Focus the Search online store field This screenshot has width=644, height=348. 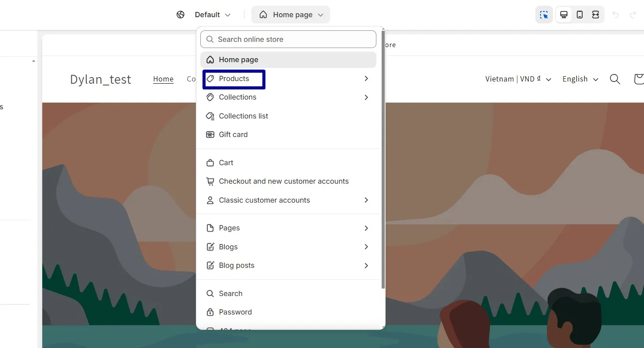[x=288, y=39]
